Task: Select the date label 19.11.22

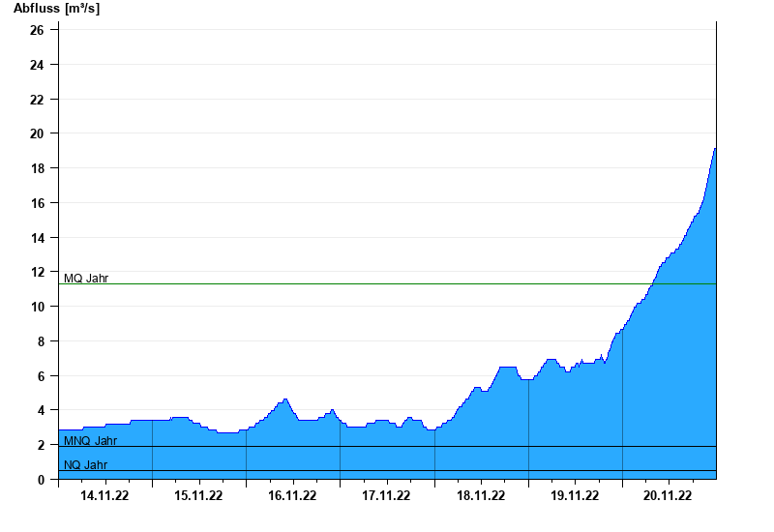Action: pyautogui.click(x=575, y=495)
